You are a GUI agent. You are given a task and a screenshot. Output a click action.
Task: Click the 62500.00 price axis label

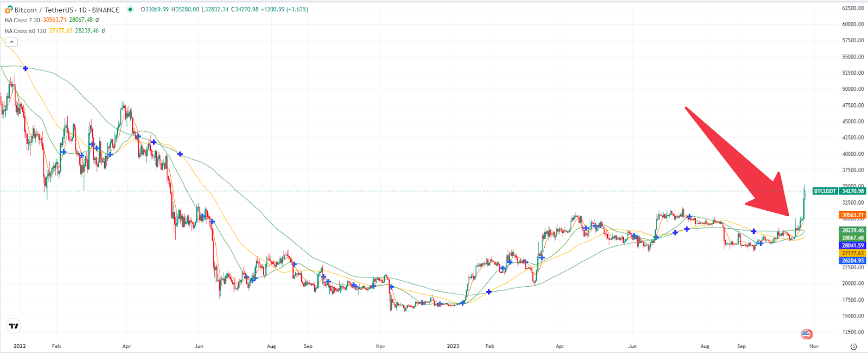pos(853,8)
